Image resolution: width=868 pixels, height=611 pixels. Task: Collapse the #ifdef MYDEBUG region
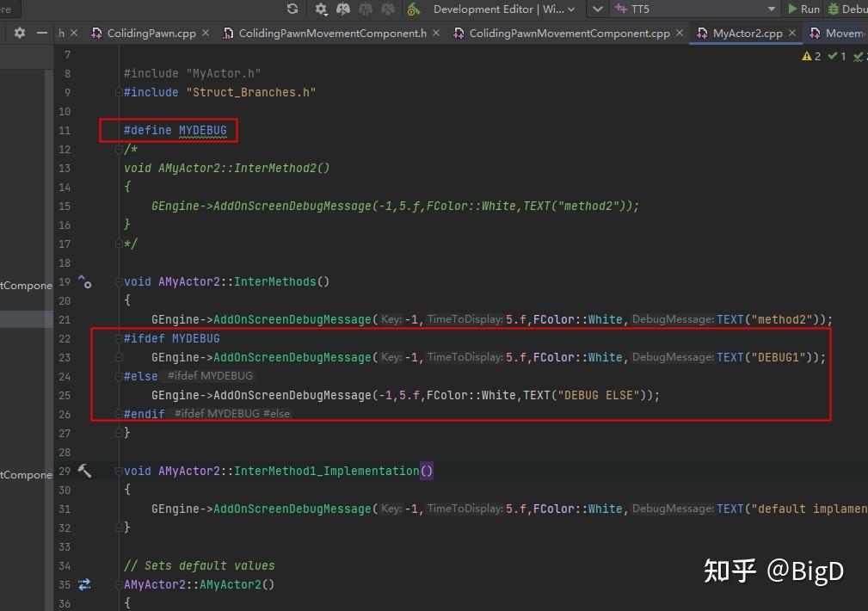(x=119, y=338)
